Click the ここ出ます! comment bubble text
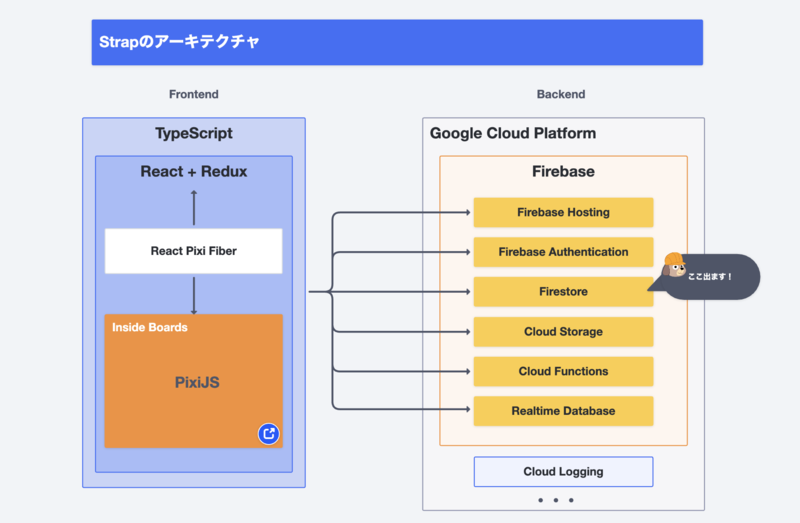The height and width of the screenshot is (523, 800). (x=710, y=277)
